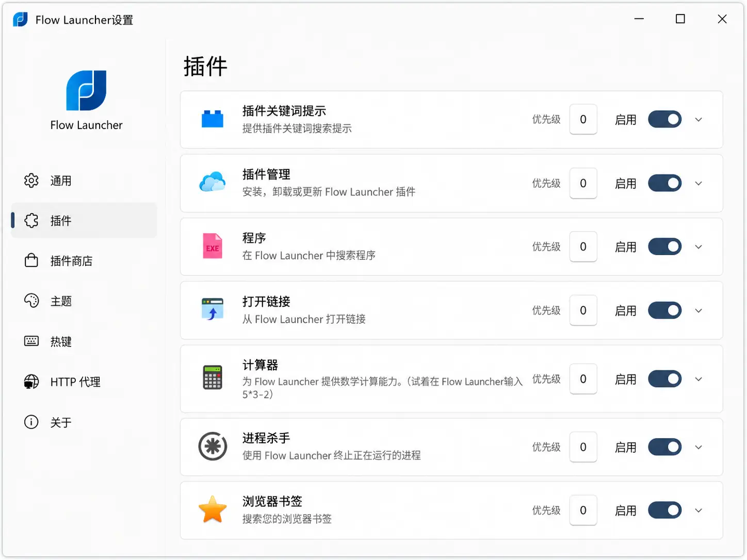
Task: Click the priority box of 打开链接
Action: (583, 310)
